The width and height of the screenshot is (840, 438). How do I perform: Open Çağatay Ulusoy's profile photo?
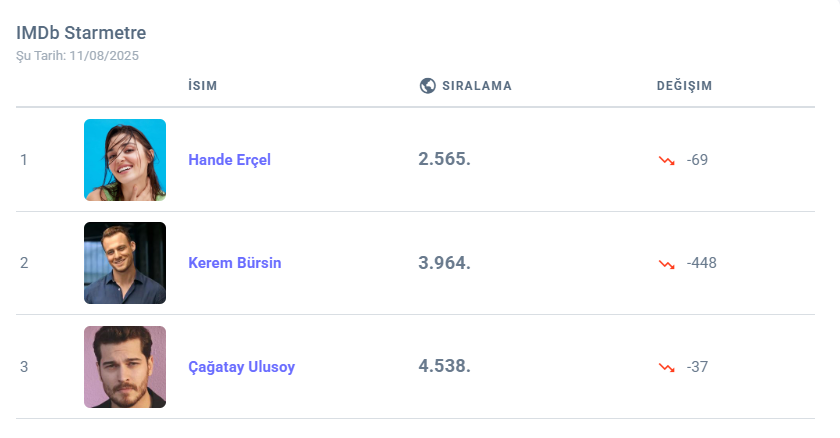pos(125,367)
